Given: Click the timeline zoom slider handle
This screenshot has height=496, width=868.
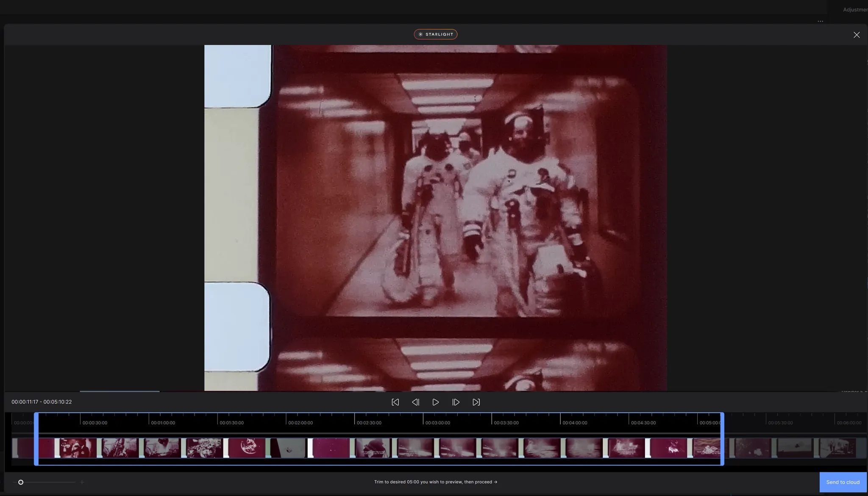Looking at the screenshot, I should [21, 482].
